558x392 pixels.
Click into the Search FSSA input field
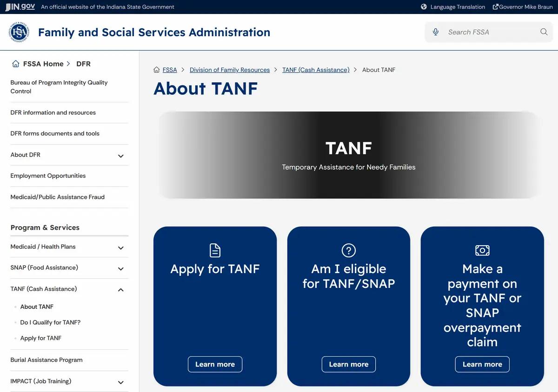click(489, 32)
